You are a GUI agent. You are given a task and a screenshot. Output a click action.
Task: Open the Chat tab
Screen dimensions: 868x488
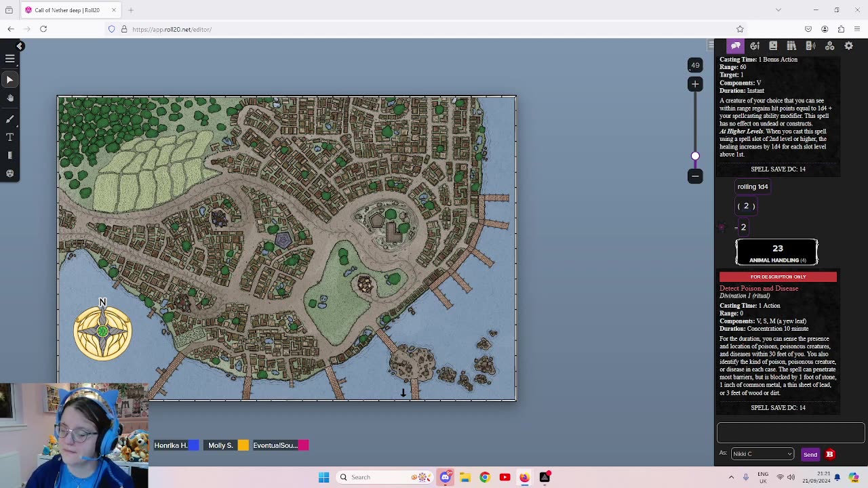click(736, 46)
